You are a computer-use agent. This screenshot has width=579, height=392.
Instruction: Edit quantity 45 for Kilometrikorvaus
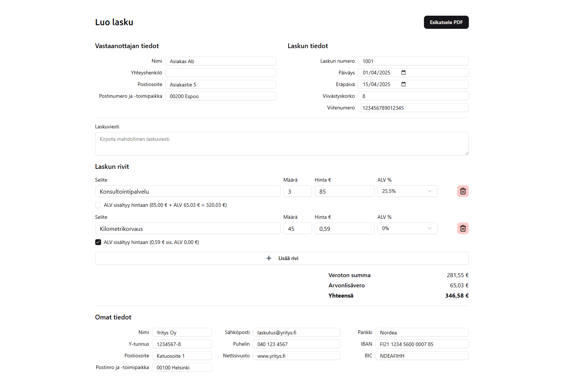coord(298,228)
